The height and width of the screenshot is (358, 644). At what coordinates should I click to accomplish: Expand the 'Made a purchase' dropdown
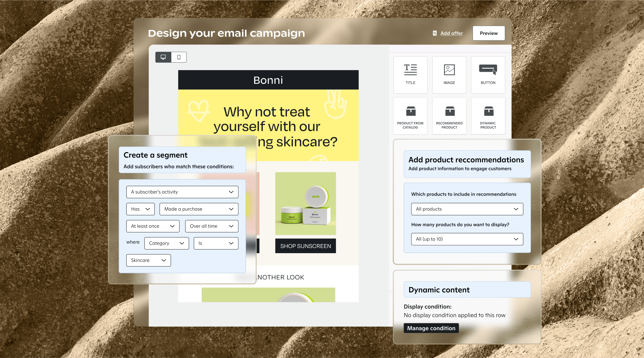(199, 209)
